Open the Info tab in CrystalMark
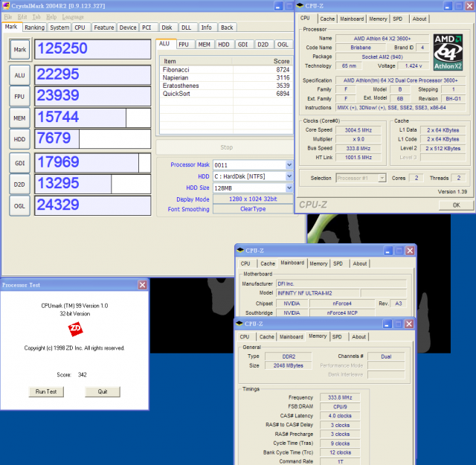The height and width of the screenshot is (465, 476). pyautogui.click(x=207, y=28)
